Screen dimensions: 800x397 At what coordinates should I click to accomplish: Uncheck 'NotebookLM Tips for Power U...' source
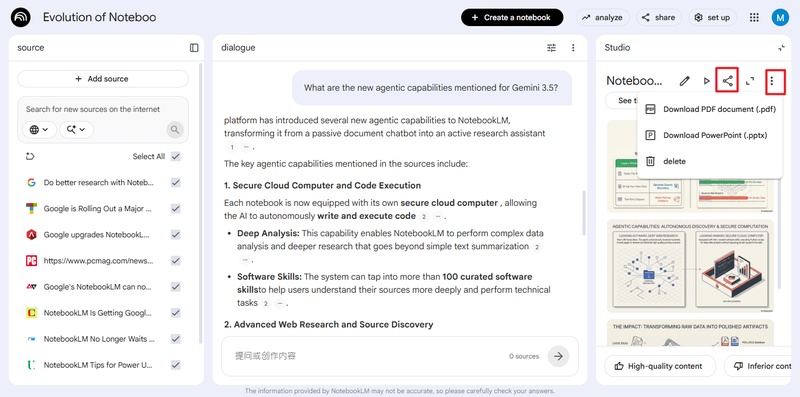coord(176,364)
